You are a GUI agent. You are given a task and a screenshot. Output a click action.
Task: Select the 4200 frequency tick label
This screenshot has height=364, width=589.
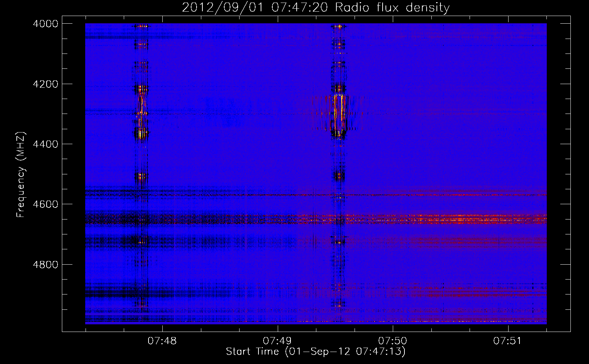click(46, 84)
